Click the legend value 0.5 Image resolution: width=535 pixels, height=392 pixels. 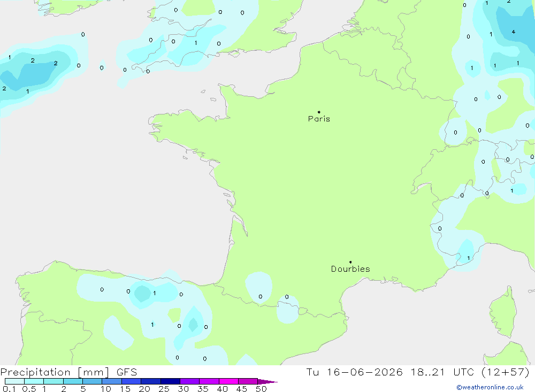click(29, 389)
